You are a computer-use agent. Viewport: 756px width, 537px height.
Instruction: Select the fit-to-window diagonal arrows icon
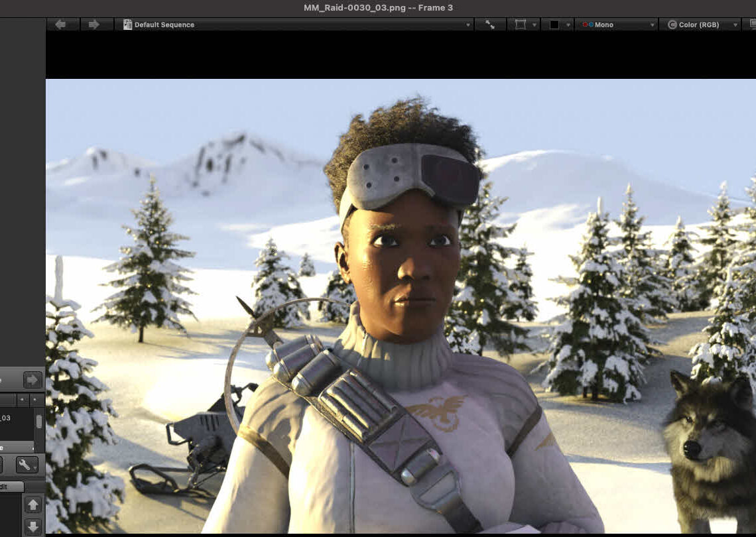click(491, 25)
